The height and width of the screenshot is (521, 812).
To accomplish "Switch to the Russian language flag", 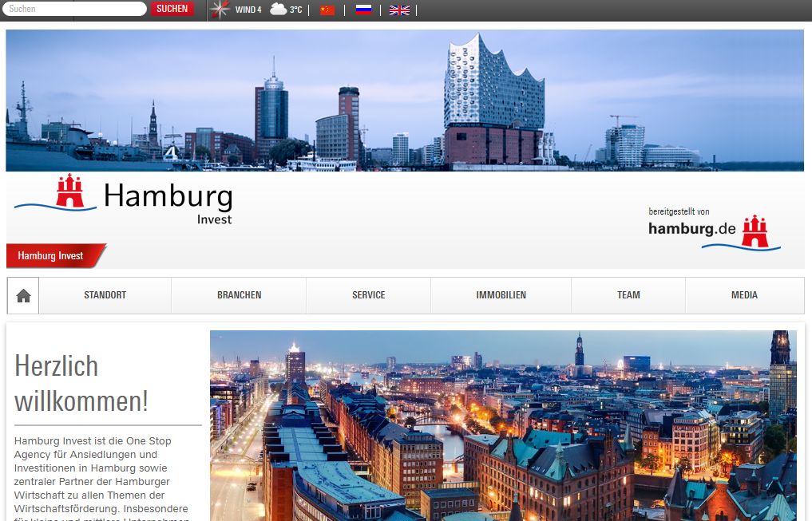I will coord(363,10).
